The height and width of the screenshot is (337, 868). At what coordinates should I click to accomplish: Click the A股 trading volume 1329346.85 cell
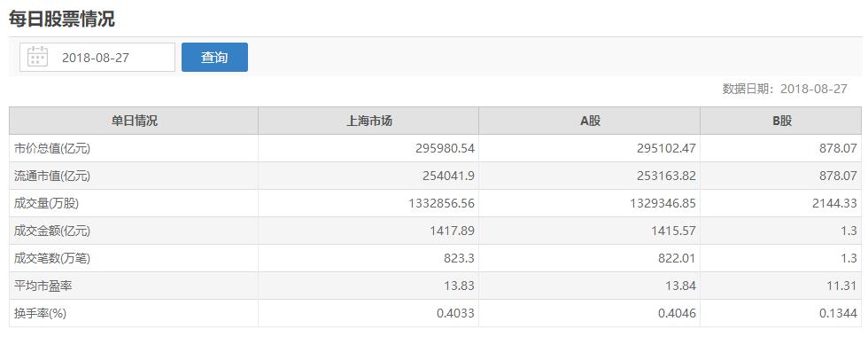click(590, 203)
